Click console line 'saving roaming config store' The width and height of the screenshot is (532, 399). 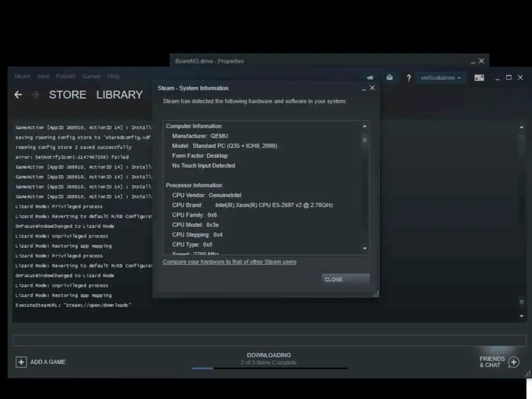[x=83, y=137]
